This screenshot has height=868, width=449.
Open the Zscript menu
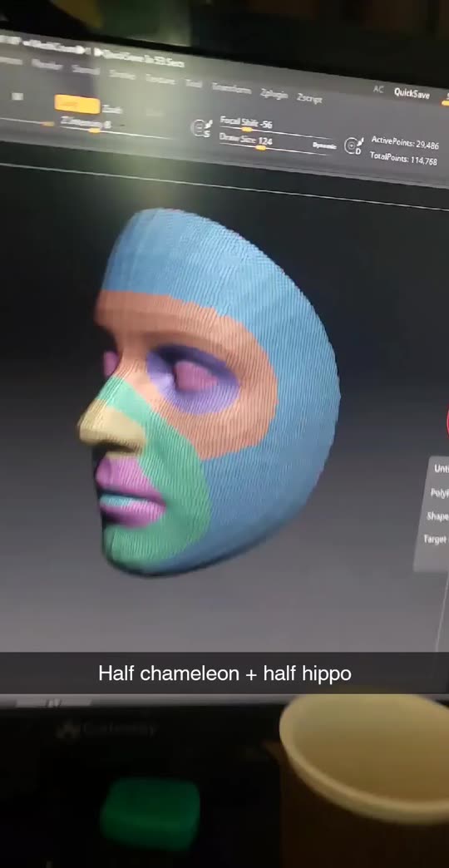[309, 98]
